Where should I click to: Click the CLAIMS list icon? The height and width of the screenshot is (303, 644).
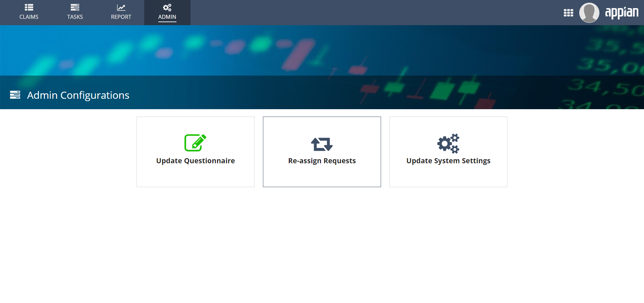[x=29, y=7]
